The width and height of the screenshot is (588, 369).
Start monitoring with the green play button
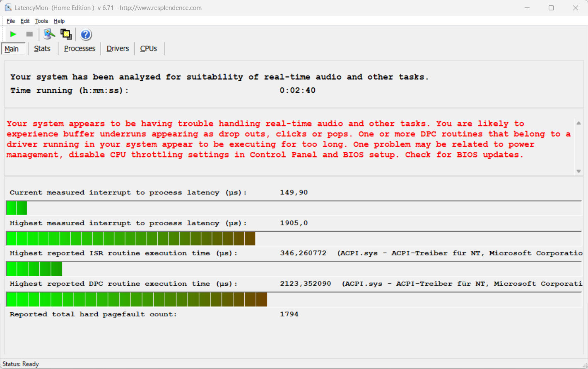13,34
